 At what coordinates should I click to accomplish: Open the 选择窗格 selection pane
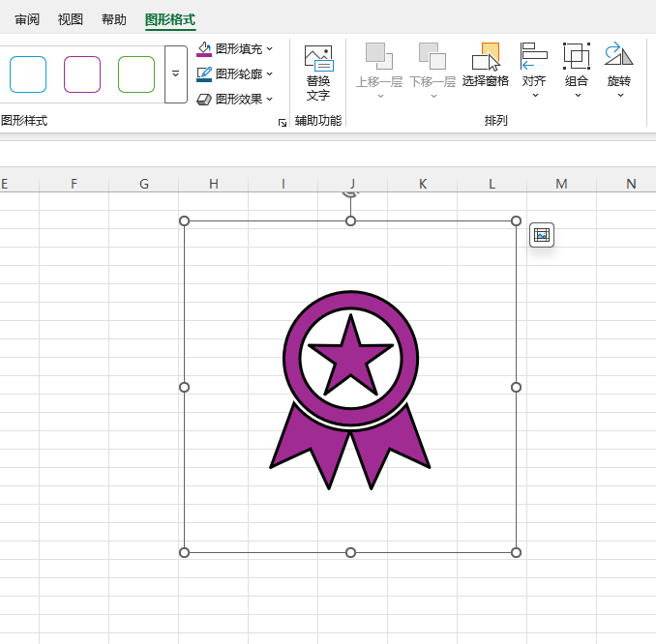click(x=486, y=65)
